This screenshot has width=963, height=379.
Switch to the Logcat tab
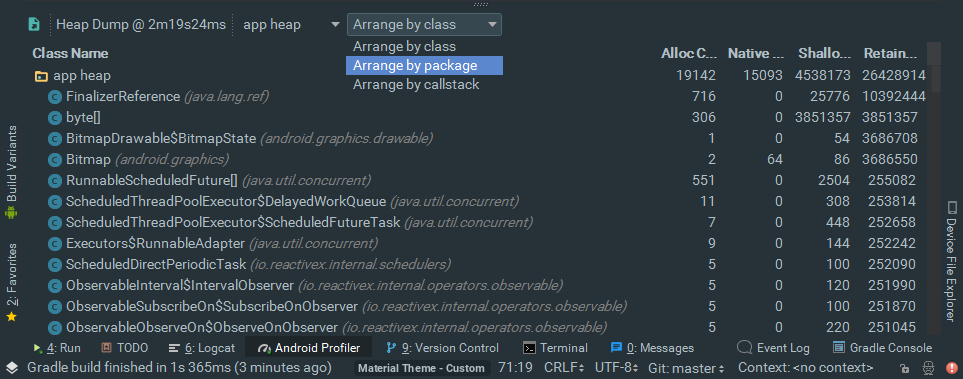pos(201,348)
